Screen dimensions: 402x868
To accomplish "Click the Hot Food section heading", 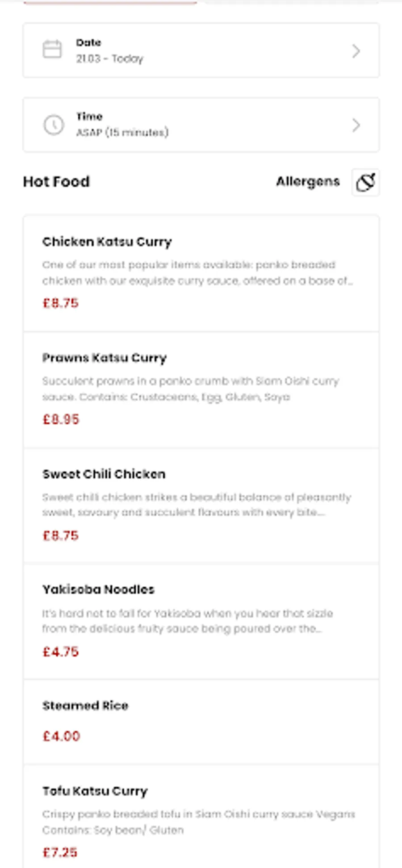I will [x=56, y=182].
